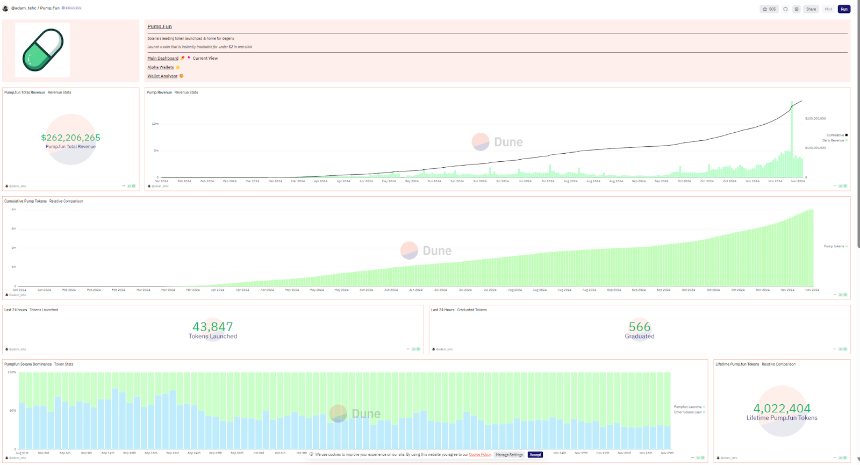Toggle Pumpfun Launches legend in dominance chart
The height and width of the screenshot is (465, 860).
(x=689, y=407)
